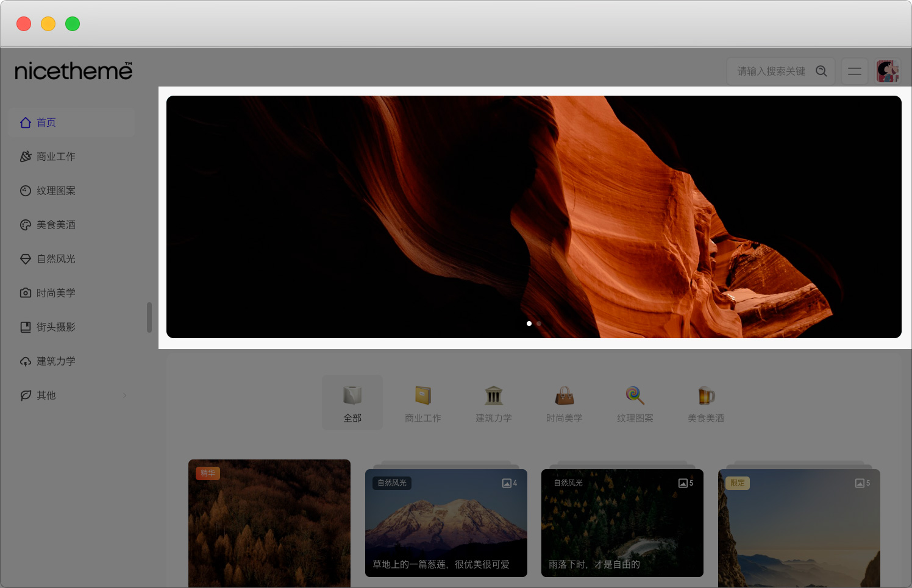Viewport: 912px width, 588px height.
Task: Click the leaf icon beside 其他
Action: (x=26, y=395)
